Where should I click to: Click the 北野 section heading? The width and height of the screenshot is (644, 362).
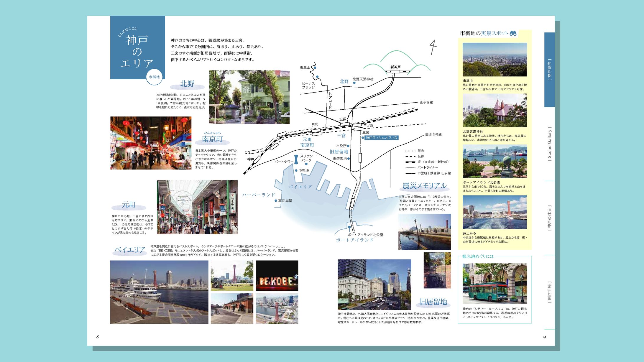(187, 84)
